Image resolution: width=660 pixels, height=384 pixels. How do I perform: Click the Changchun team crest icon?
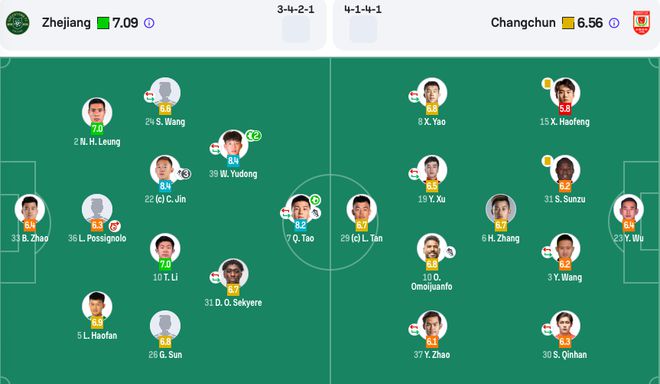pos(641,23)
